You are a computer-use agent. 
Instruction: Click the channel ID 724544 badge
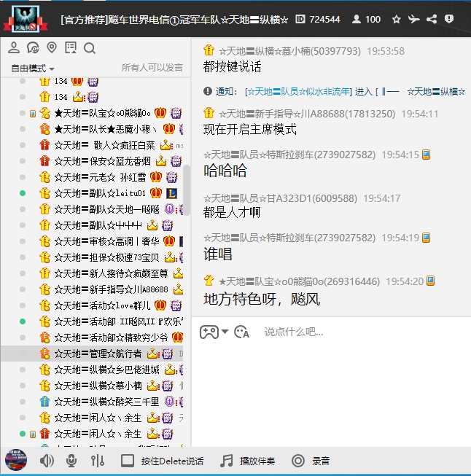click(x=318, y=19)
